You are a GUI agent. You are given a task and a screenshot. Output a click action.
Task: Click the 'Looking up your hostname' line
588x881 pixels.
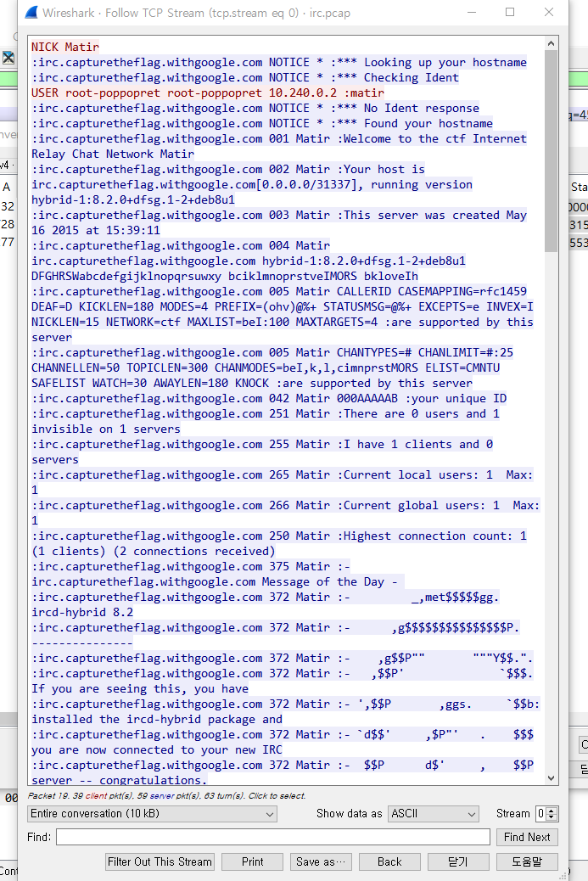[x=279, y=62]
